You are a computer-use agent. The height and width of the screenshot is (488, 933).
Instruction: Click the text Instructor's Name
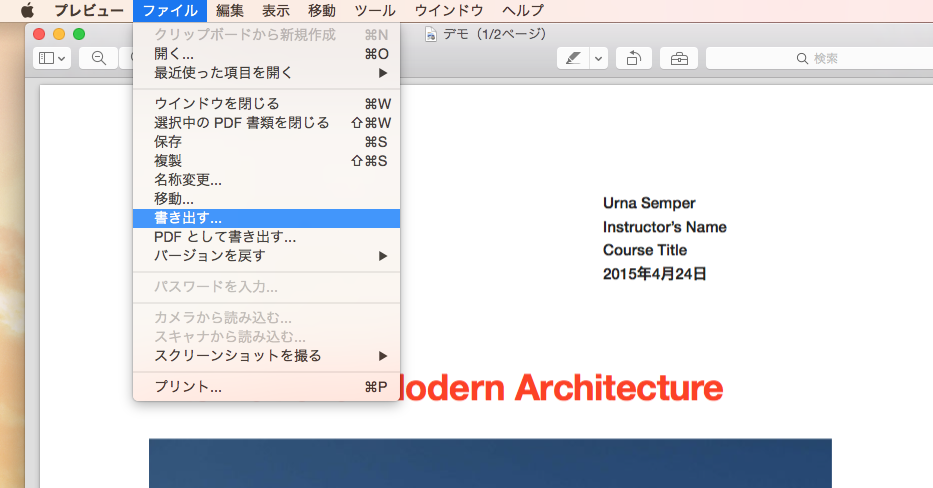coord(665,227)
